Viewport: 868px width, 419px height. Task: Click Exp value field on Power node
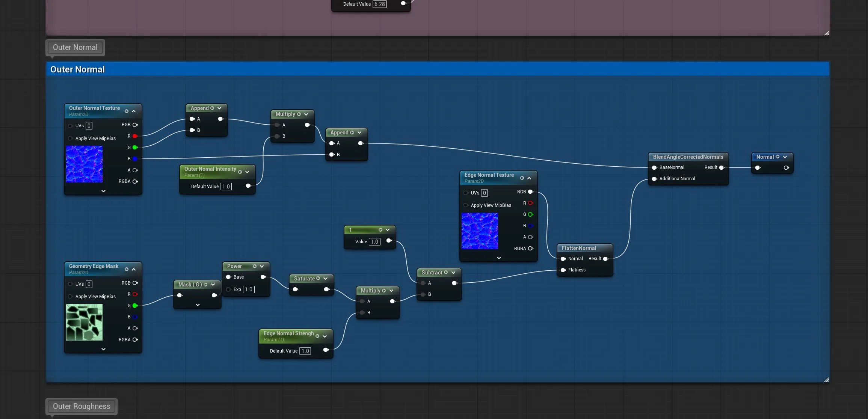pyautogui.click(x=249, y=289)
